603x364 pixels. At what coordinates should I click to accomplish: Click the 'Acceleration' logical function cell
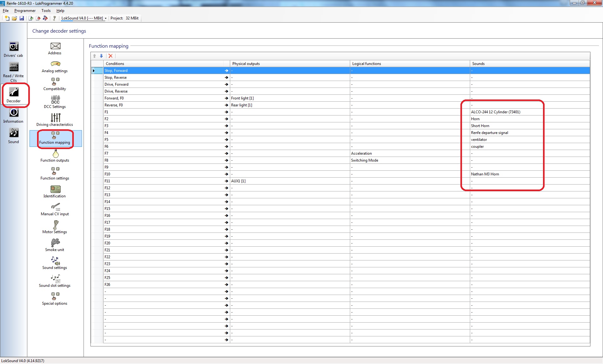(410, 153)
